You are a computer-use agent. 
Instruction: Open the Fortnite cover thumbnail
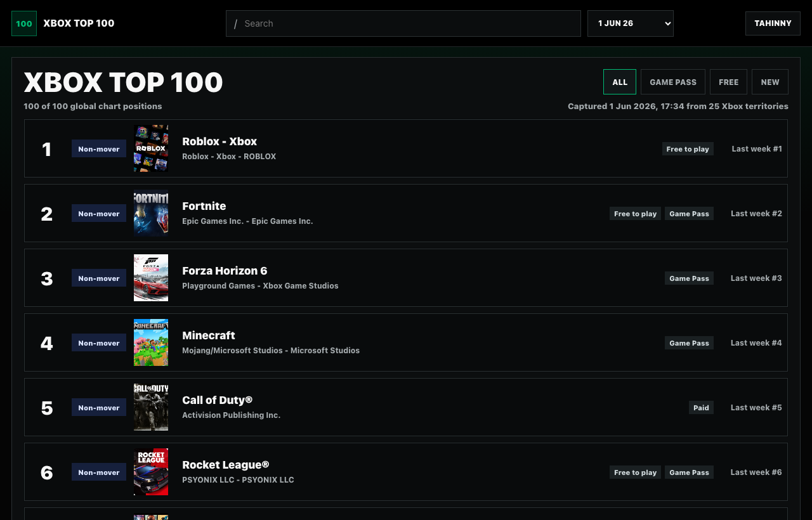click(151, 213)
